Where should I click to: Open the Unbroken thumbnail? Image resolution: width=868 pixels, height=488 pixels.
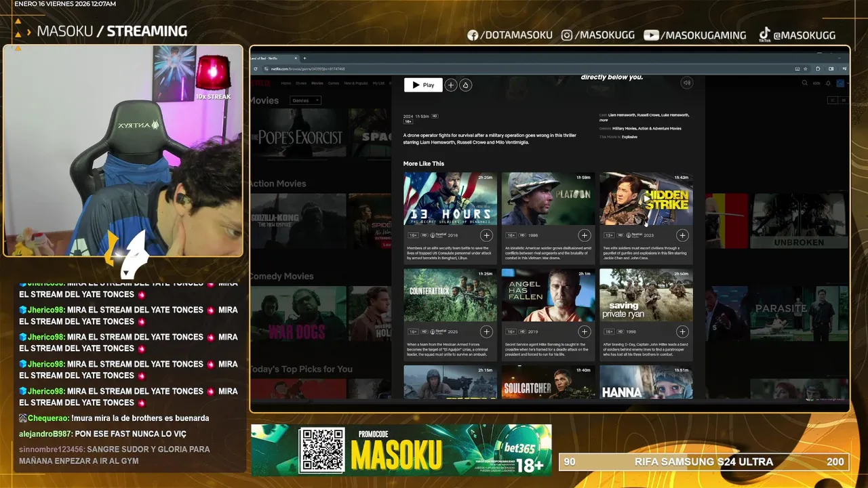click(800, 221)
